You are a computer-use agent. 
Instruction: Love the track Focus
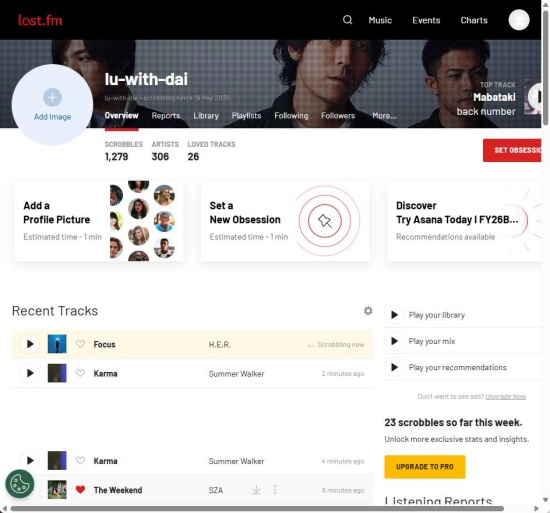click(80, 344)
